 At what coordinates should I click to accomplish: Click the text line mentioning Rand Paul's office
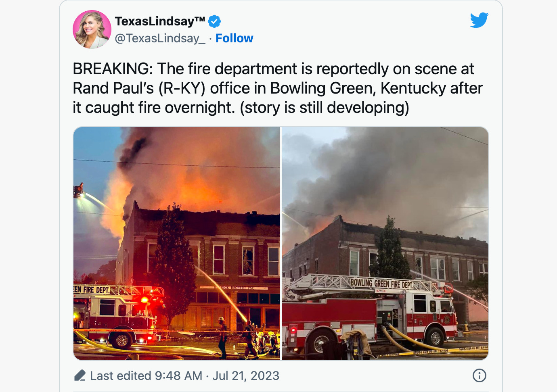278,88
